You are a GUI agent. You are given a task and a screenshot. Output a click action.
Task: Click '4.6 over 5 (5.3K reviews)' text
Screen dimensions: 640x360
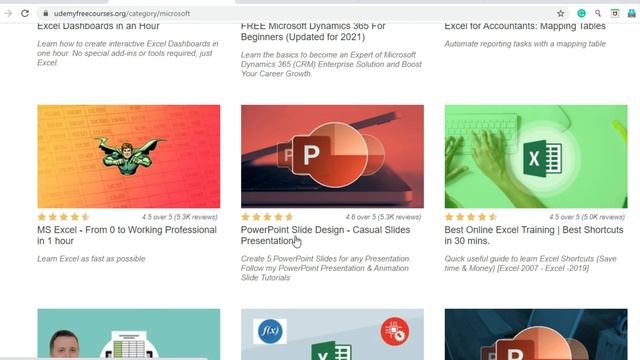point(383,217)
